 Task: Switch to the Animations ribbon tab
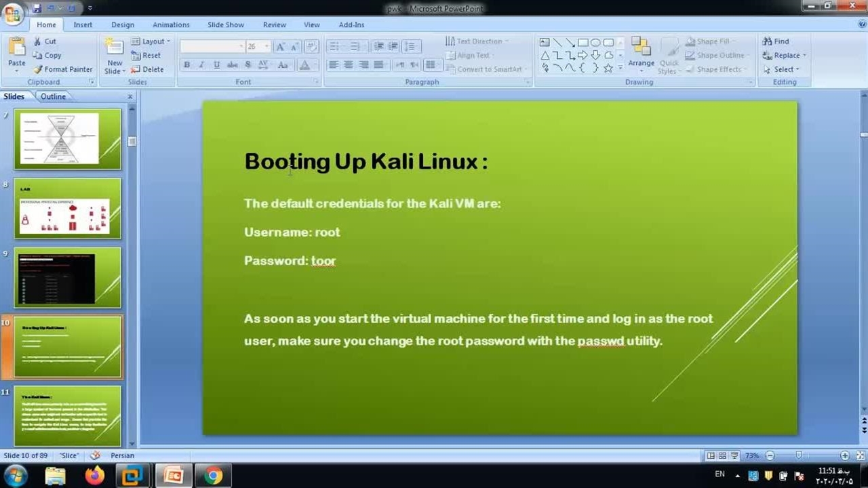pyautogui.click(x=171, y=24)
